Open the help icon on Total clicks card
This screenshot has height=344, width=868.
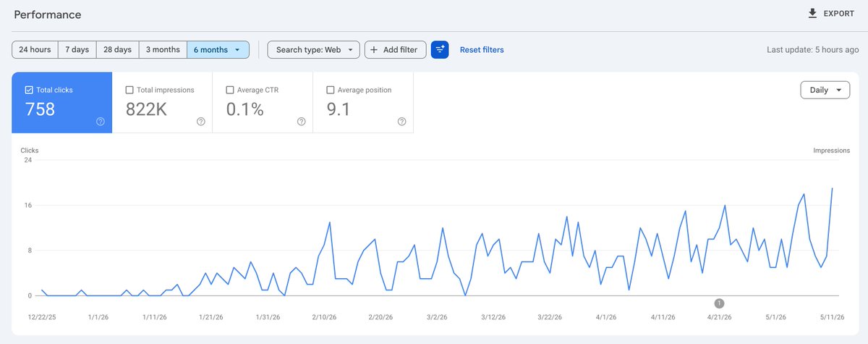click(101, 122)
